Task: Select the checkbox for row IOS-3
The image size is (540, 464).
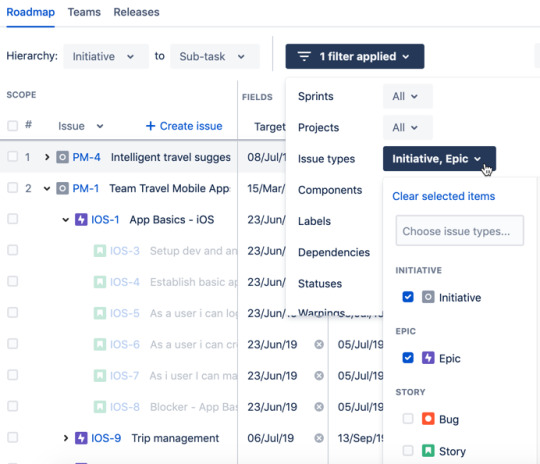Action: click(13, 250)
